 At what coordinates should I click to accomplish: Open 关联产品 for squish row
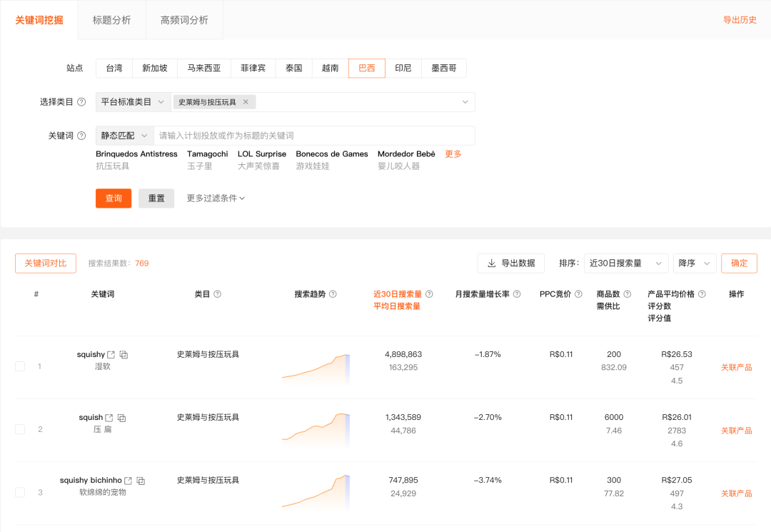tap(736, 430)
